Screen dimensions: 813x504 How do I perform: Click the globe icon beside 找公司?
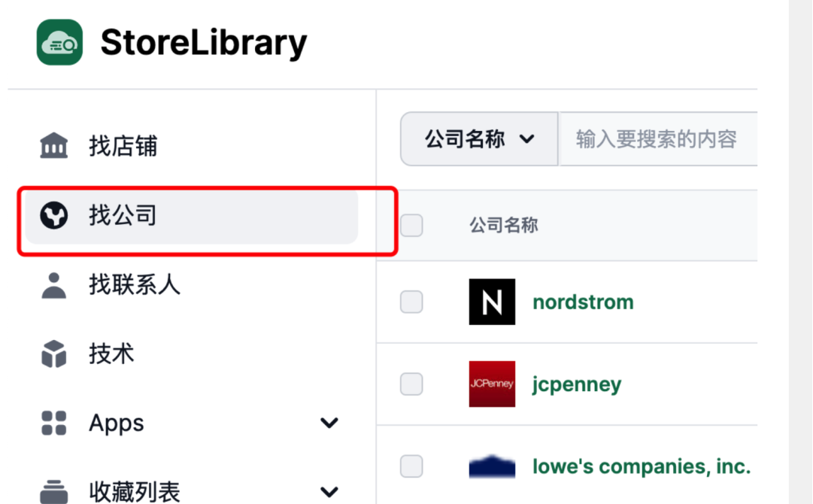pyautogui.click(x=54, y=215)
